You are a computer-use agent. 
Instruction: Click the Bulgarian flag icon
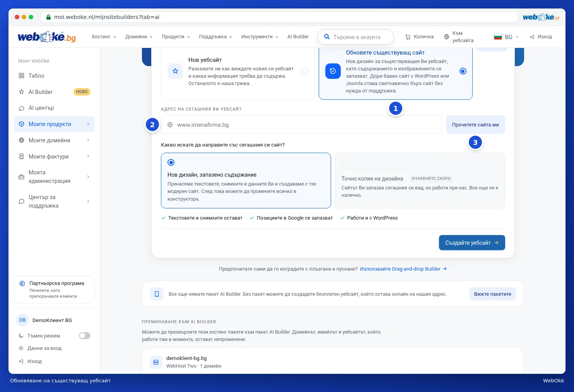point(498,37)
